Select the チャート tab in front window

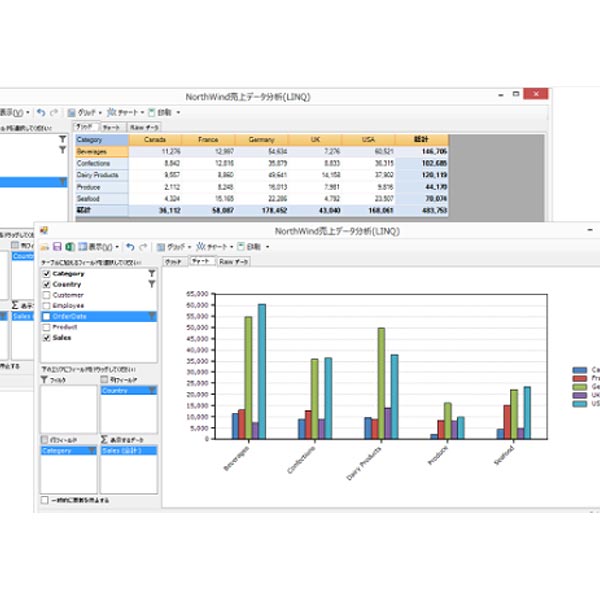point(201,261)
